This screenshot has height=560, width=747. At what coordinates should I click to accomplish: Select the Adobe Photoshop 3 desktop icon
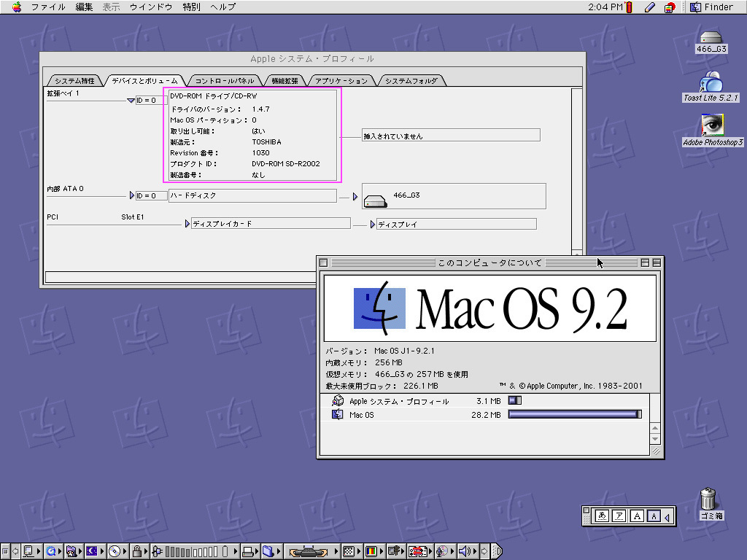point(712,130)
